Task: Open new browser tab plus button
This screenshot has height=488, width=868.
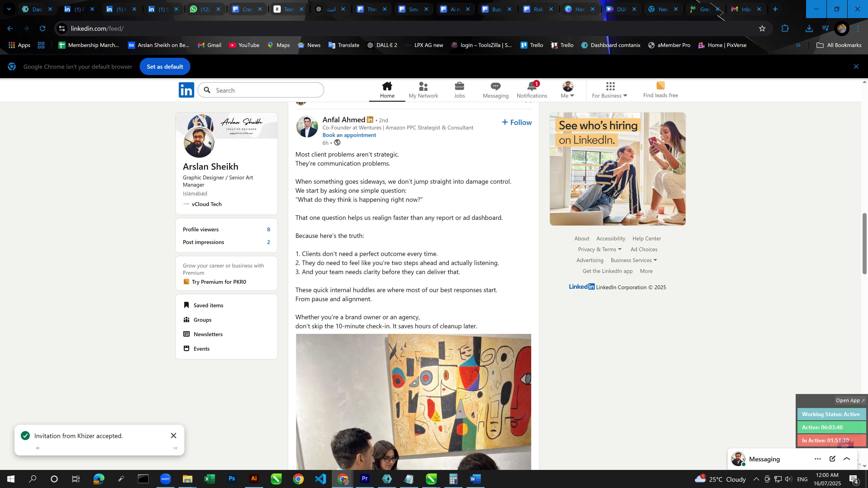Action: (775, 9)
